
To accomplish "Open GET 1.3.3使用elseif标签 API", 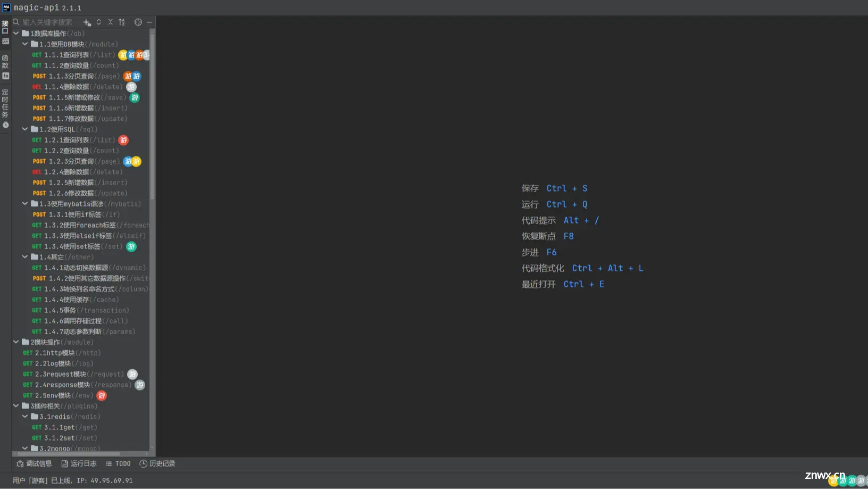I will coord(88,236).
